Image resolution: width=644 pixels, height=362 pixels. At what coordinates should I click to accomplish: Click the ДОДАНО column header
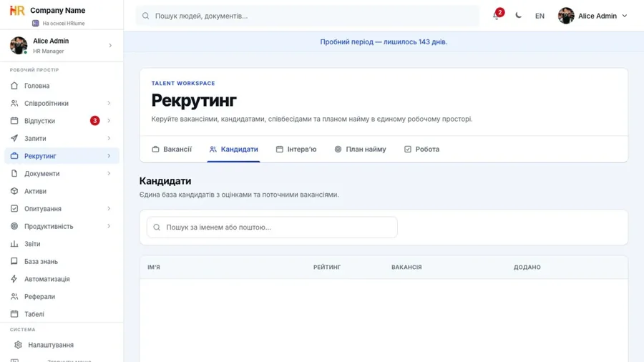tap(527, 267)
